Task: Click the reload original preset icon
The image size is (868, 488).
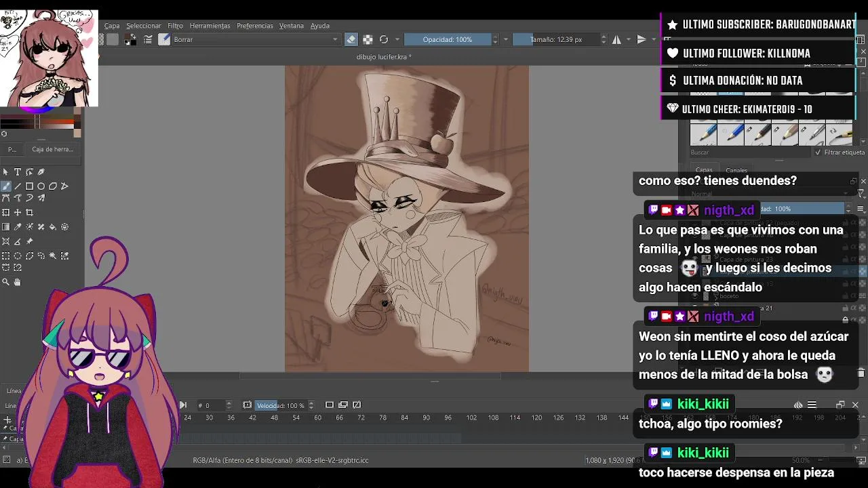Action: (384, 39)
